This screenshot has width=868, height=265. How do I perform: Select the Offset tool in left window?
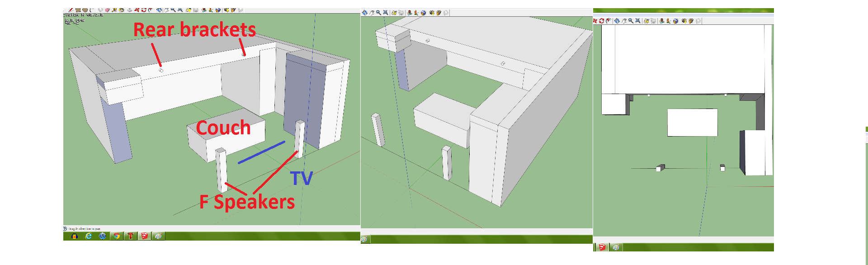tap(151, 10)
